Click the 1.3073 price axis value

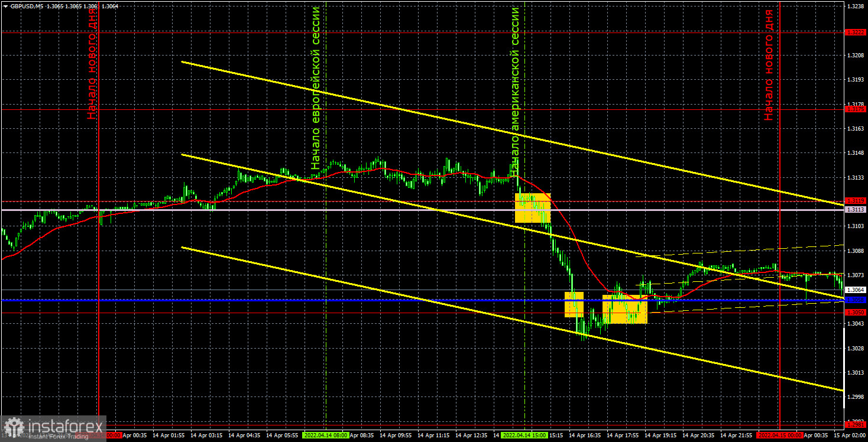(x=856, y=275)
